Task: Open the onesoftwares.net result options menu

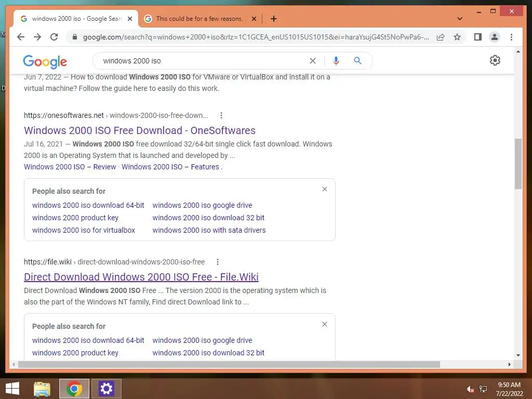Action: (221, 115)
